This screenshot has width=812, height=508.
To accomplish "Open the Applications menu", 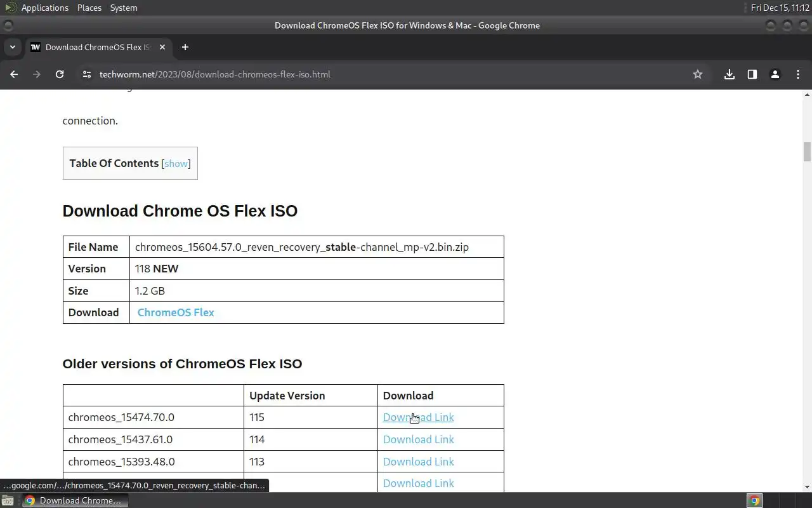I will coord(44,8).
